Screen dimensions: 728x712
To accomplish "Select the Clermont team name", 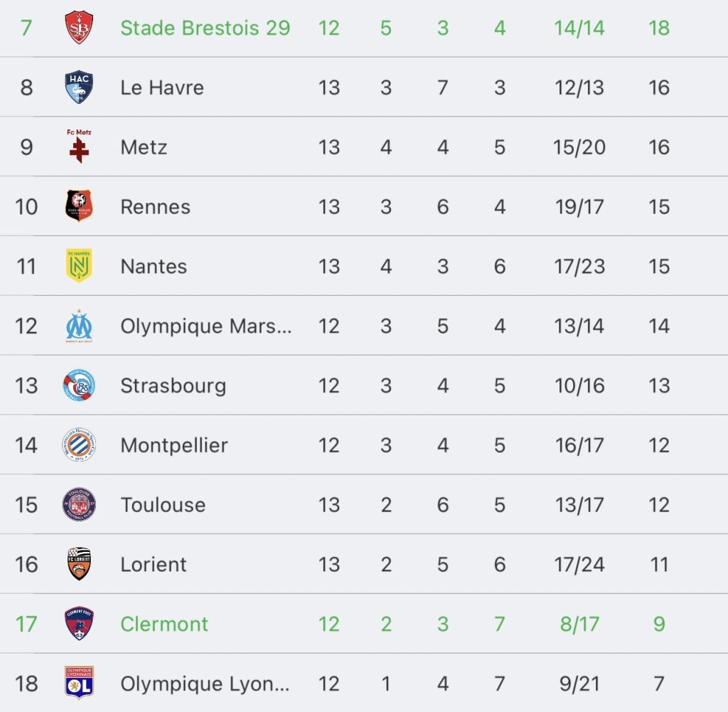I will point(164,624).
